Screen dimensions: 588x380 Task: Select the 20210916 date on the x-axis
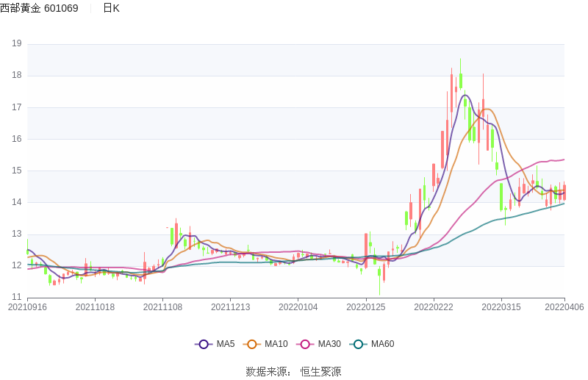[27, 307]
